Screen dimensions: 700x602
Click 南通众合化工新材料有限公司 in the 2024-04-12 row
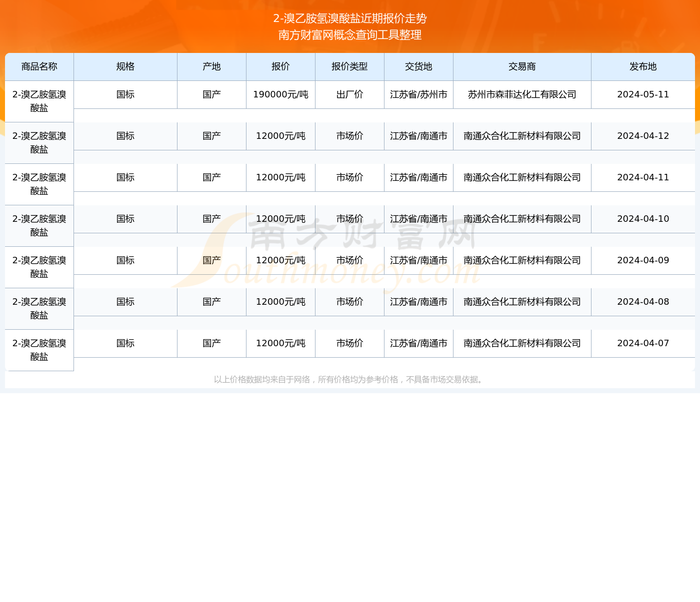tap(522, 136)
